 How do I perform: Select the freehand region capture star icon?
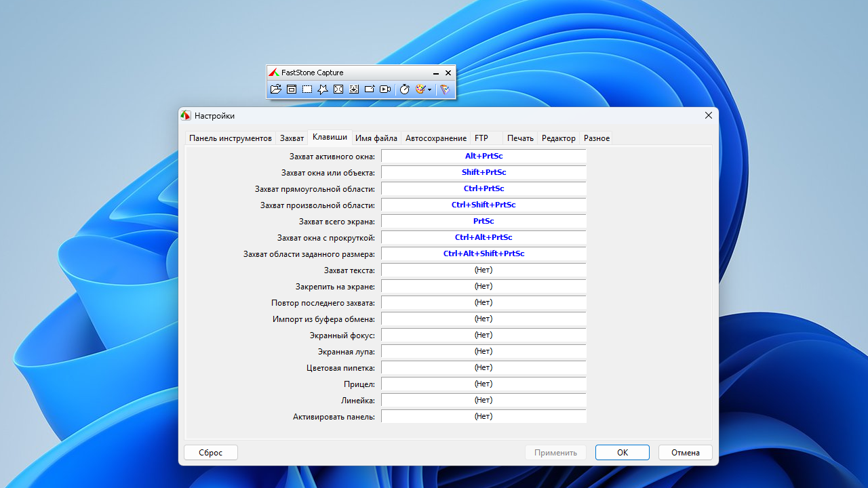click(323, 89)
